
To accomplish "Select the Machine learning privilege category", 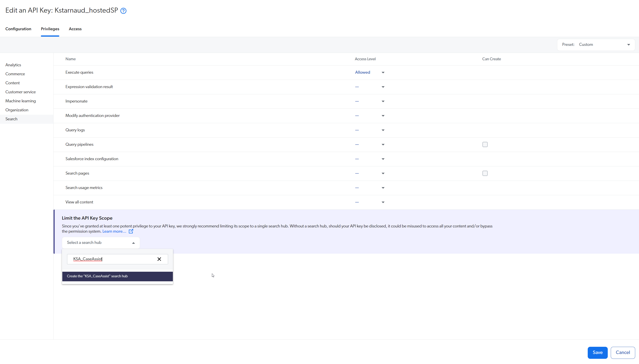I will pyautogui.click(x=20, y=101).
